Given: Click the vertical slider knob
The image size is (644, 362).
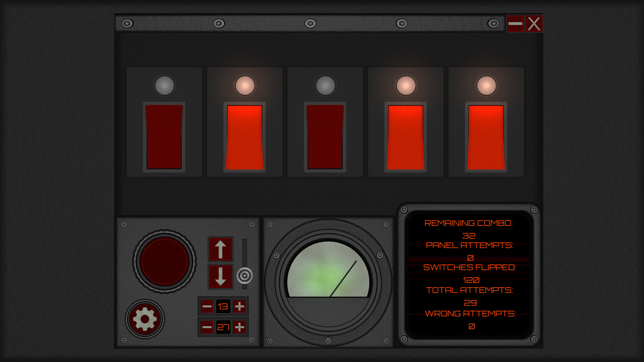Looking at the screenshot, I should click(x=245, y=276).
